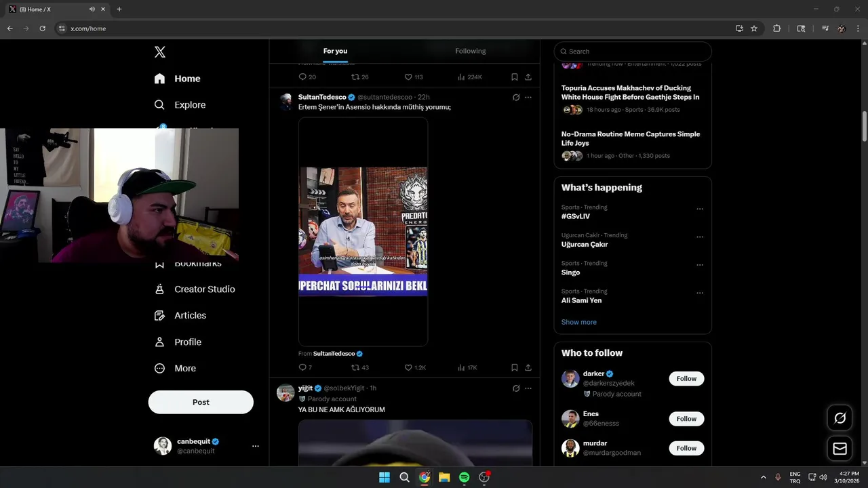The height and width of the screenshot is (488, 868).
Task: Open the floating Grok button
Action: [840, 418]
